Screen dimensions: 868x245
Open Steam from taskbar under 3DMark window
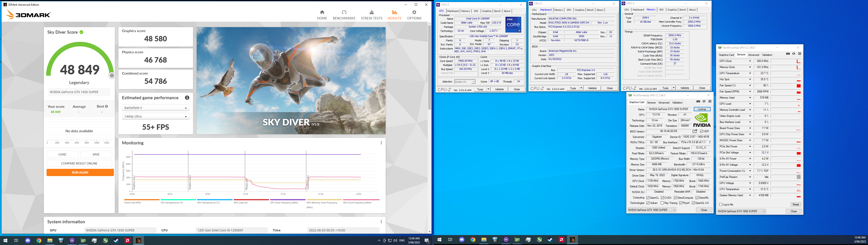pos(116,241)
